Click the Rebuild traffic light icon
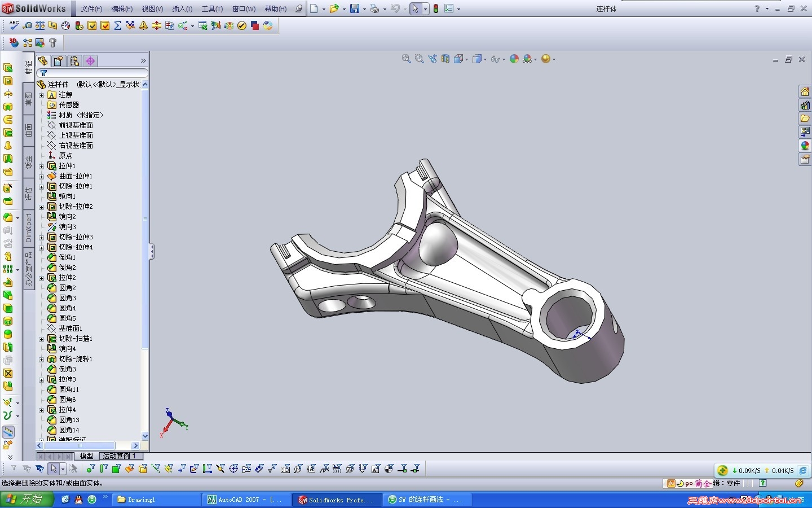The height and width of the screenshot is (508, 812). [436, 8]
